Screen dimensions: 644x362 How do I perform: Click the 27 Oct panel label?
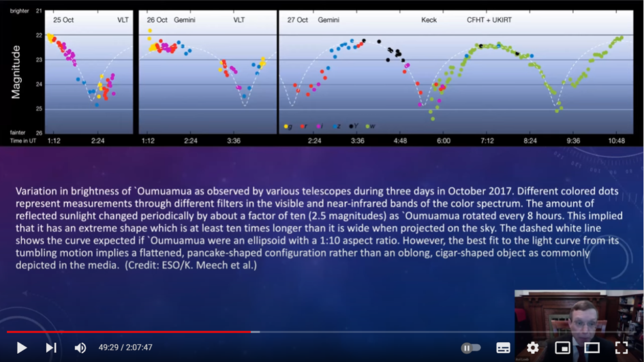click(297, 20)
